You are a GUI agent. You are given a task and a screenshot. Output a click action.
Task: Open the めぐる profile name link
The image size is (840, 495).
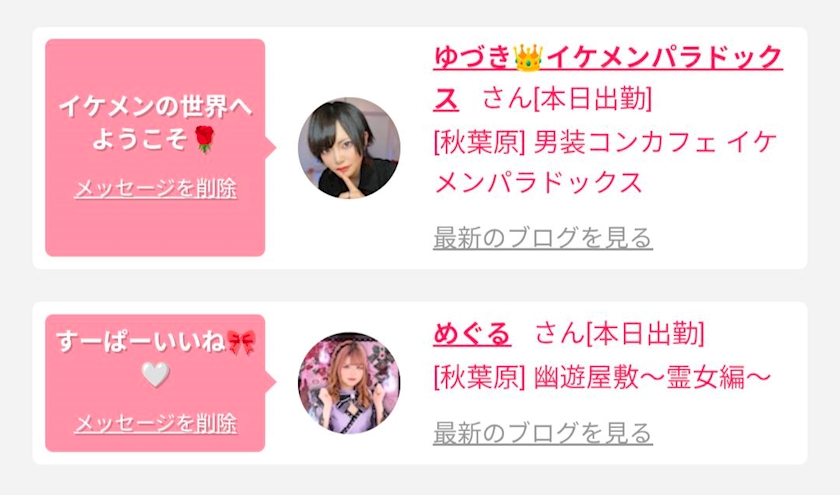point(472,334)
